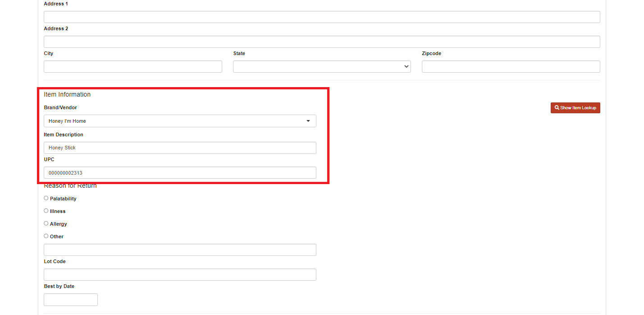The image size is (644, 315).
Task: Expand the Brand/Vendor dropdown showing Honey I'm Home
Action: pyautogui.click(x=180, y=121)
